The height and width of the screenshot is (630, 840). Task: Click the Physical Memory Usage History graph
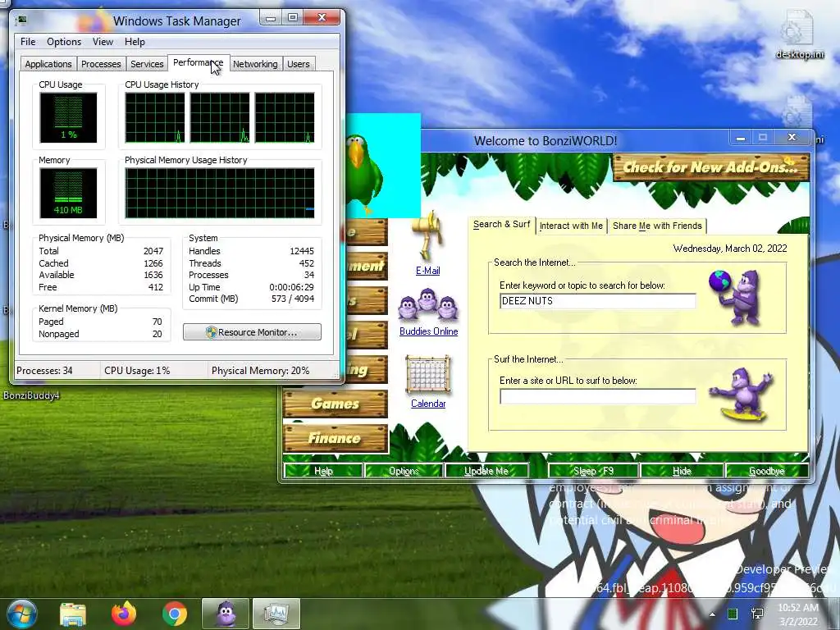coord(220,193)
